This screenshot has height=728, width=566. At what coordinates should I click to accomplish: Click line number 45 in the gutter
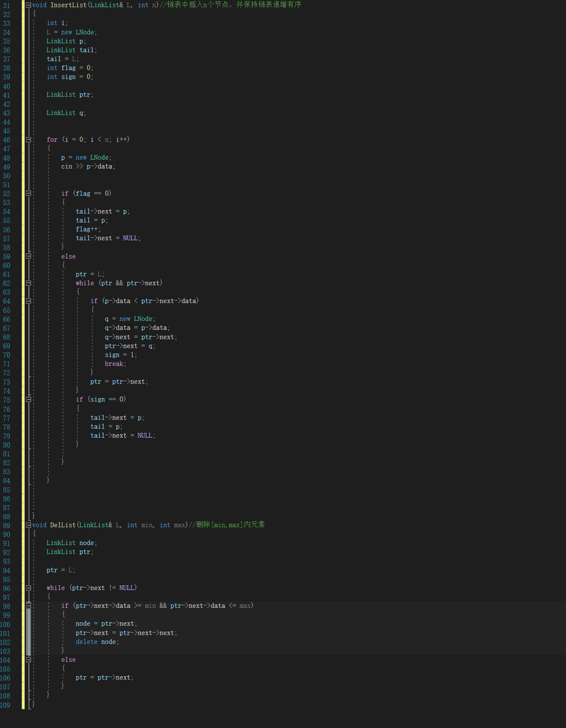point(7,131)
